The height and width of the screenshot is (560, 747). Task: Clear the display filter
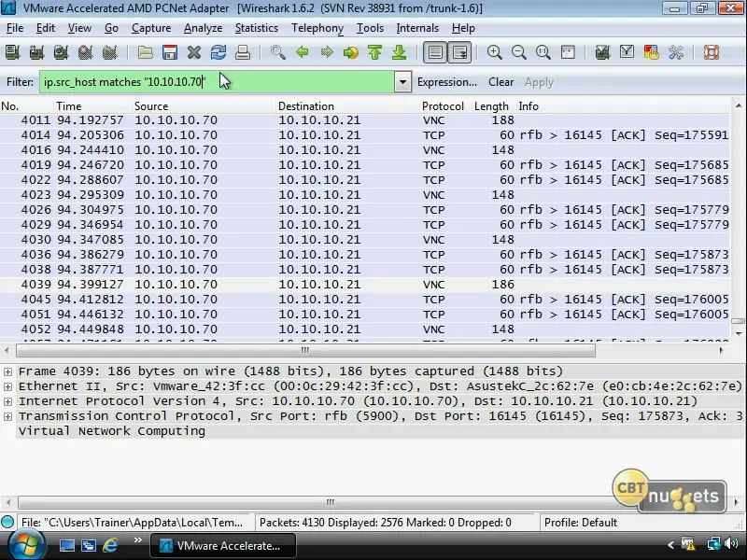pyautogui.click(x=500, y=82)
